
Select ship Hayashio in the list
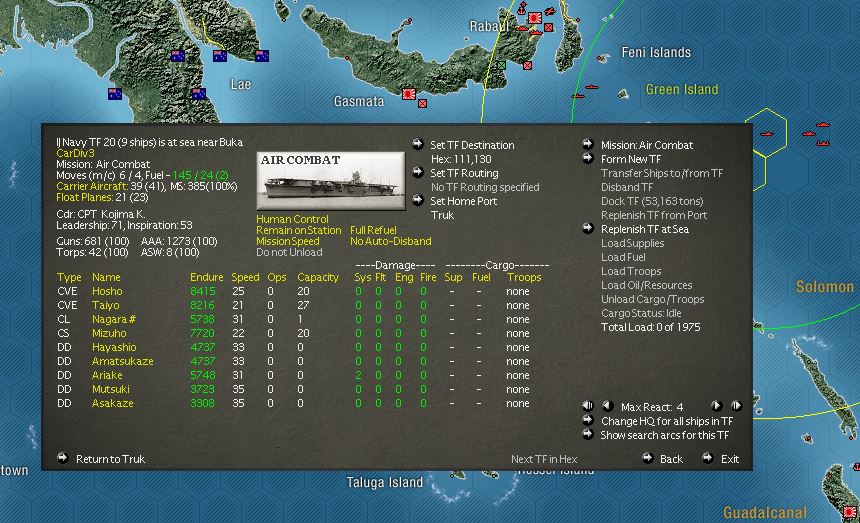[x=114, y=348]
